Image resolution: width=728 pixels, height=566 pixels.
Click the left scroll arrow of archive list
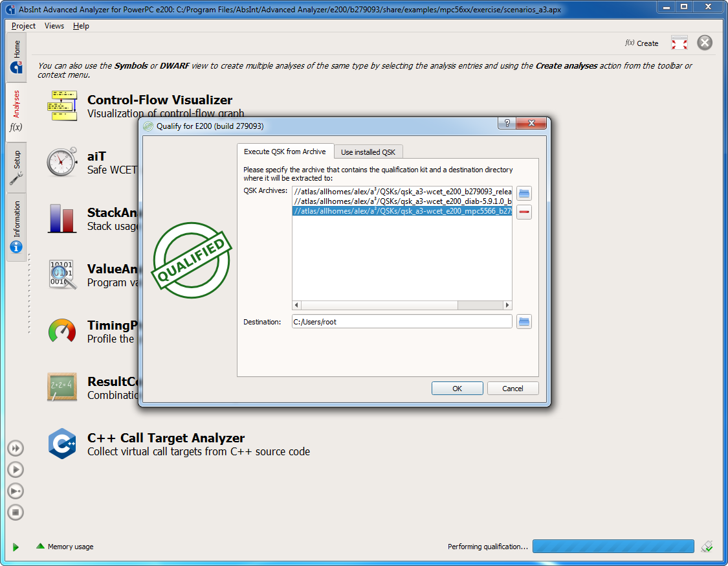tap(296, 305)
